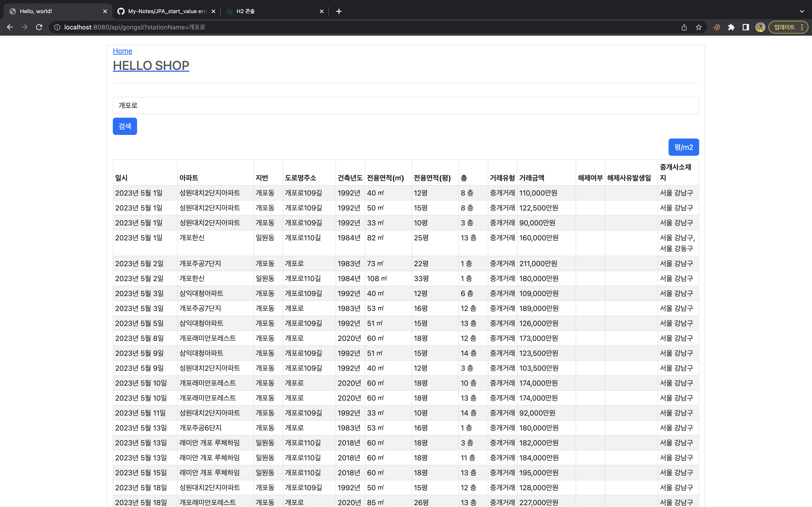
Task: Reload the current page
Action: (39, 27)
